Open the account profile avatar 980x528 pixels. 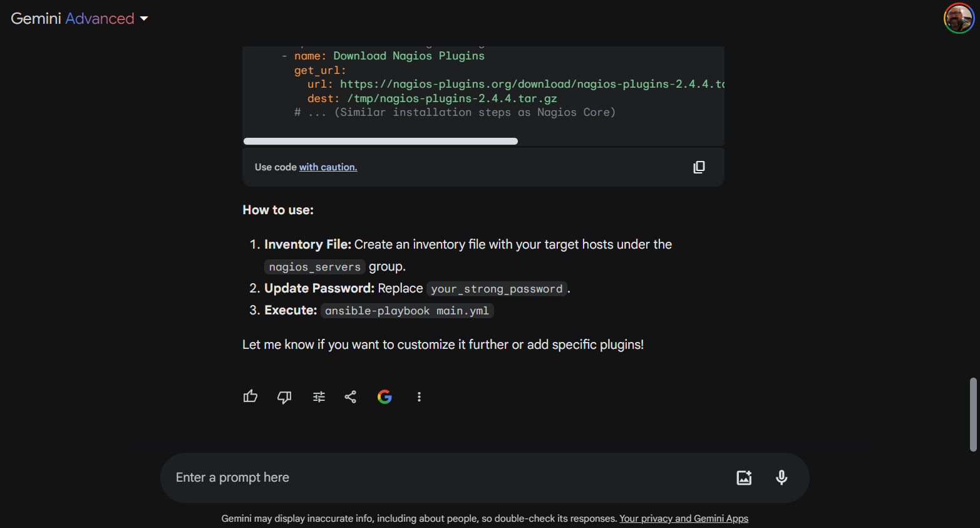tap(959, 18)
